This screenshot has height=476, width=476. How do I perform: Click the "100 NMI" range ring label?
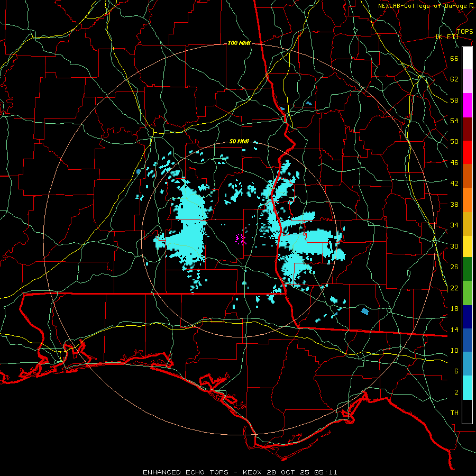[x=239, y=43]
